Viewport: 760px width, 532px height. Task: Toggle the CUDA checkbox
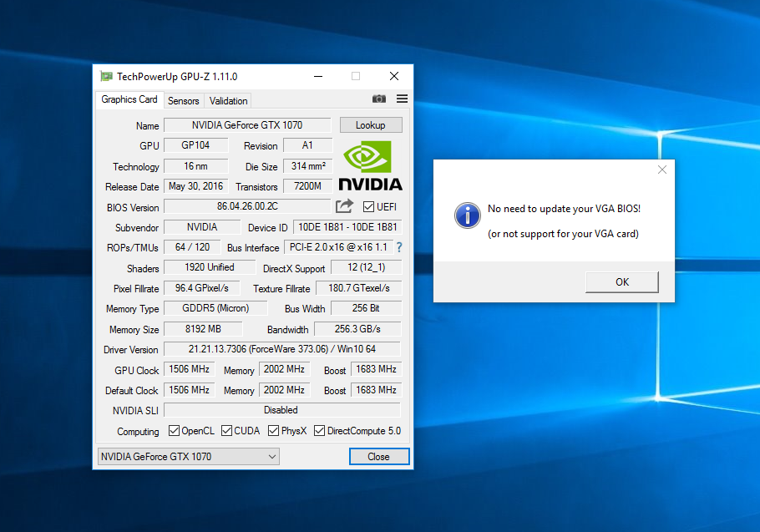click(226, 431)
